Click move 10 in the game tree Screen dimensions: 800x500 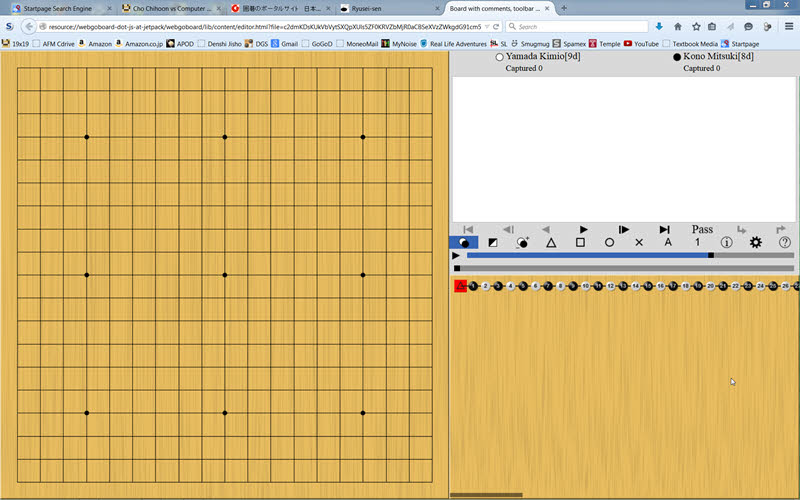[x=585, y=286]
